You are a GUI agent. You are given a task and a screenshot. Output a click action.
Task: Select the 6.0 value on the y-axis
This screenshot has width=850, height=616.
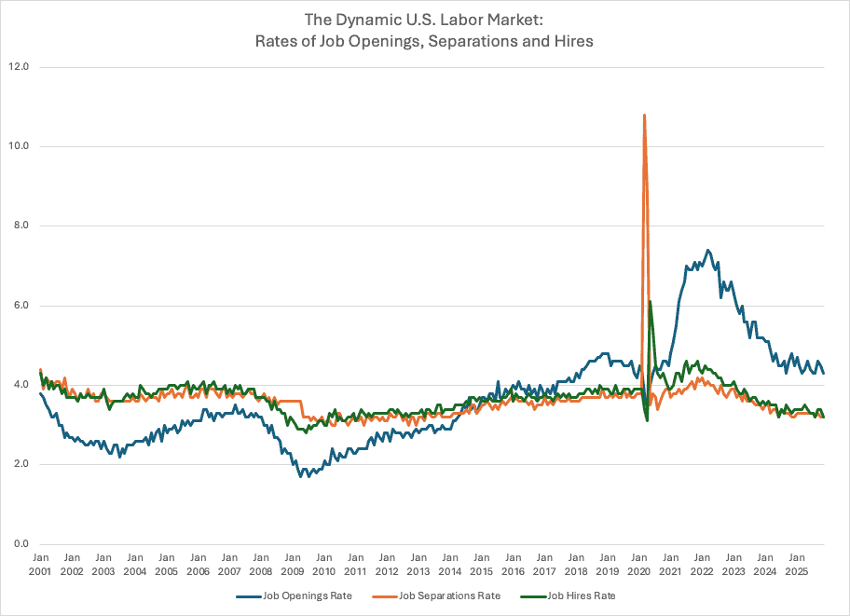pos(20,306)
